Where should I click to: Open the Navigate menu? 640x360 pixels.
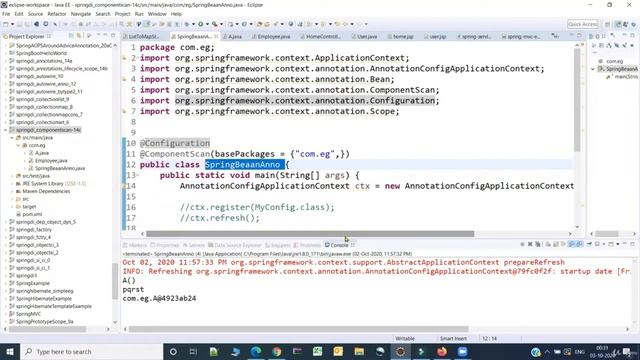pos(81,14)
